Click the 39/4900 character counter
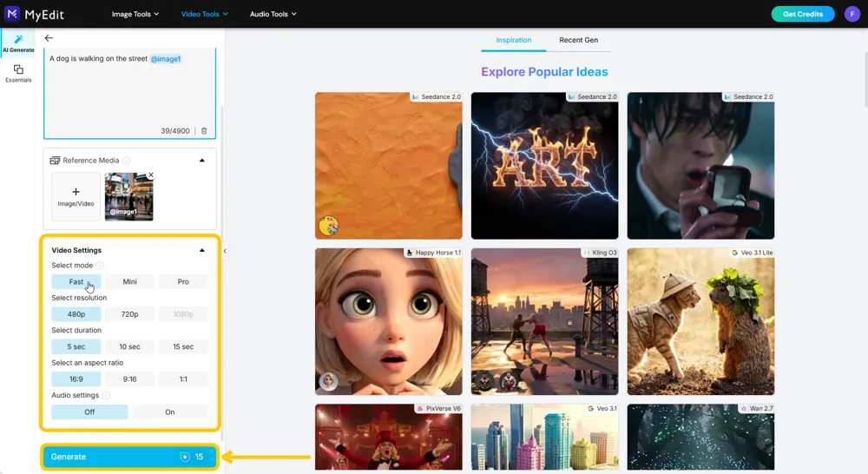This screenshot has height=474, width=868. coord(175,131)
